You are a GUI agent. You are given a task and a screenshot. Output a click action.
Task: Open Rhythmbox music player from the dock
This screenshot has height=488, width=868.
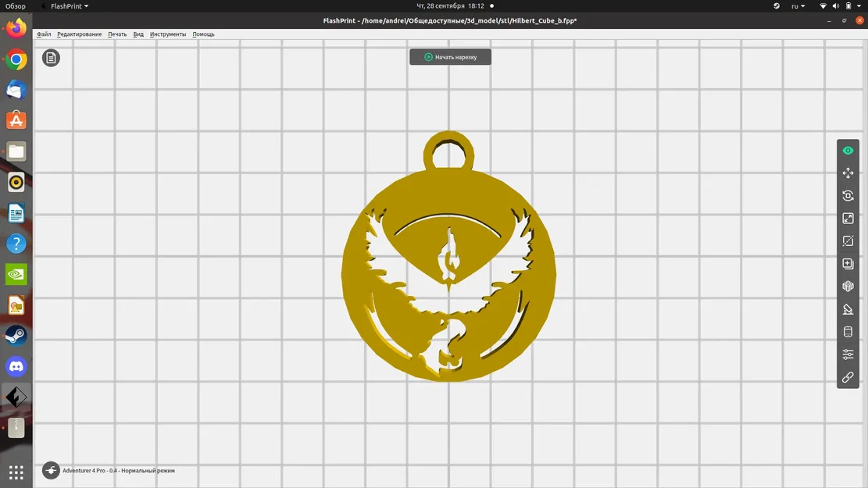(x=16, y=182)
